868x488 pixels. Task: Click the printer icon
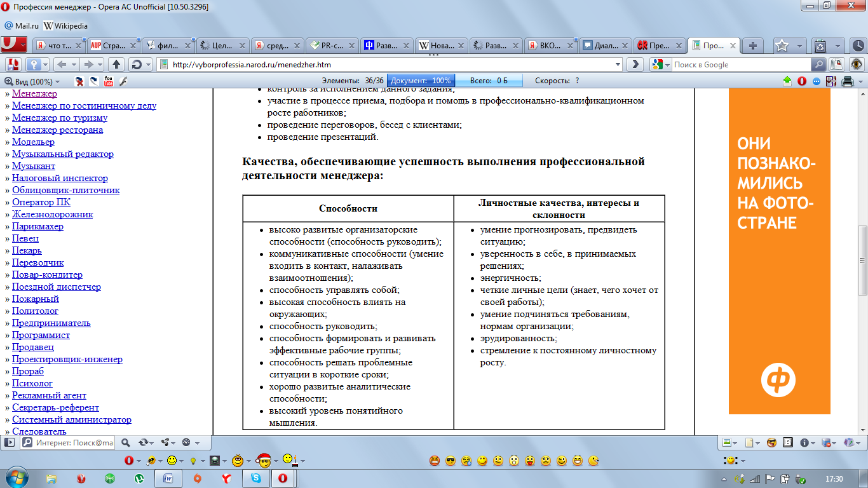click(847, 81)
